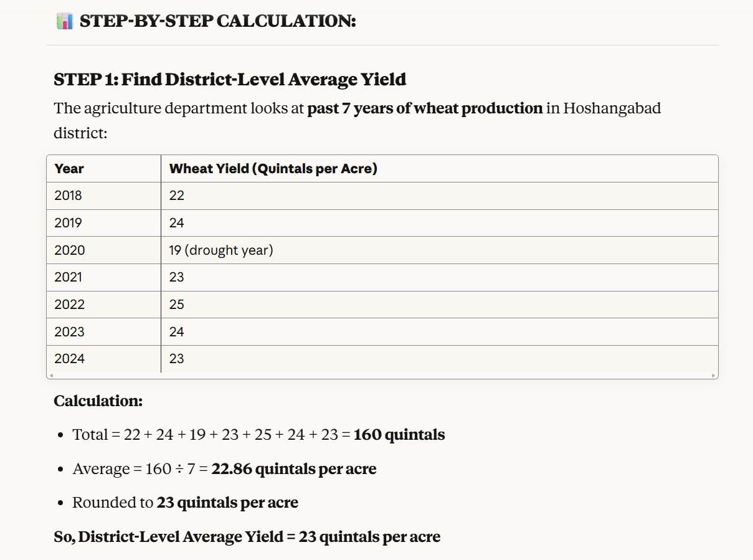Click the final "So, District-Level Average Yield" line
The image size is (753, 560).
(x=247, y=537)
